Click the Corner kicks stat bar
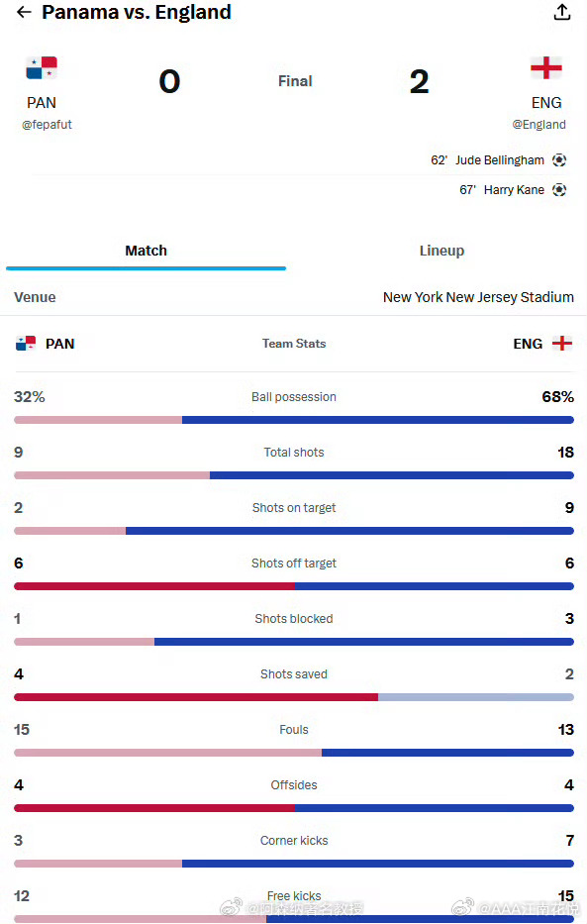The height and width of the screenshot is (924, 587). tap(294, 864)
